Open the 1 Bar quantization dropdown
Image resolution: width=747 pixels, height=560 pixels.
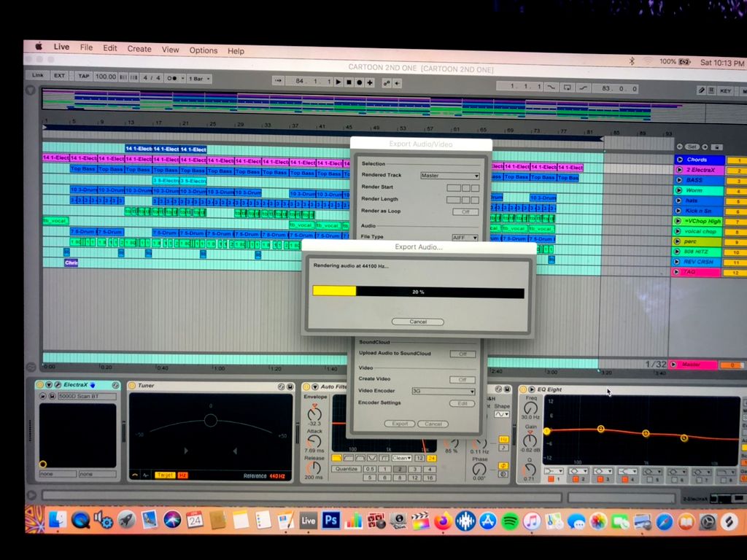[x=199, y=79]
